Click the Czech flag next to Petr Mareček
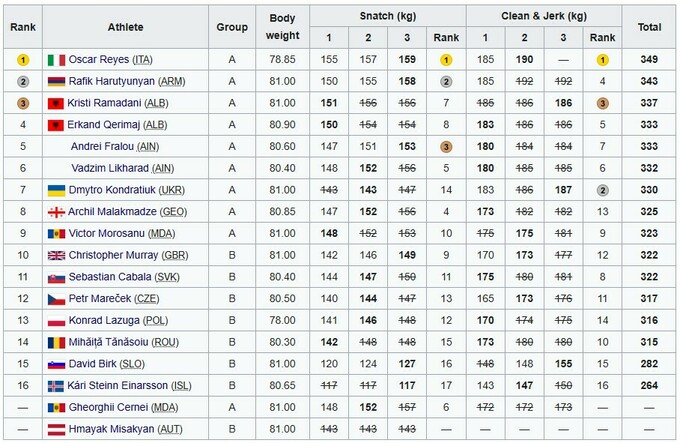The image size is (680, 443). [x=56, y=298]
